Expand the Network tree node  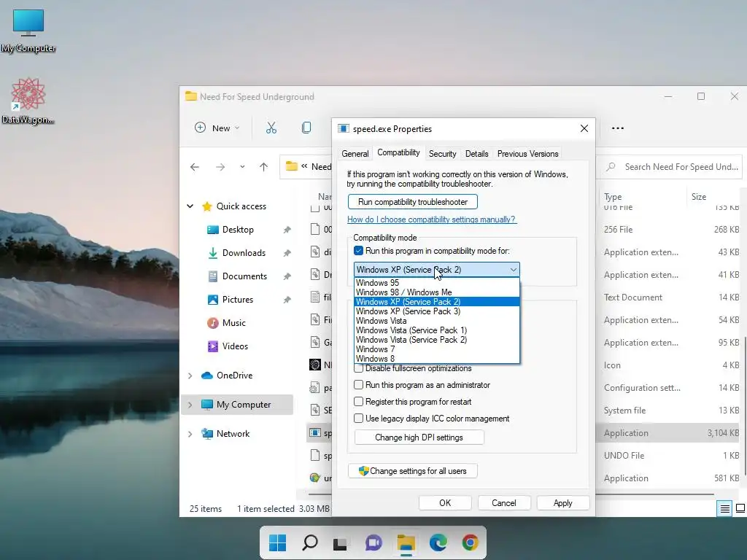(190, 434)
